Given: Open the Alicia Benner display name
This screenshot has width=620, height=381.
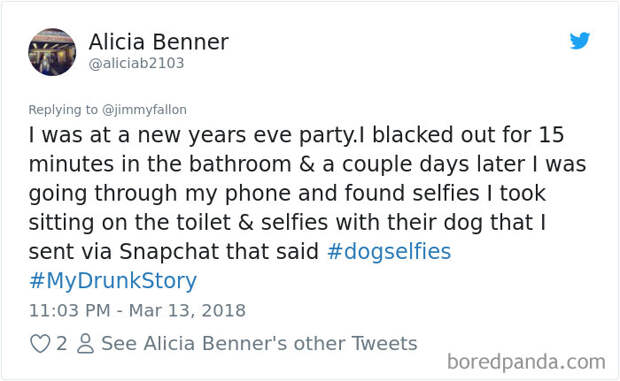Looking at the screenshot, I should [159, 42].
